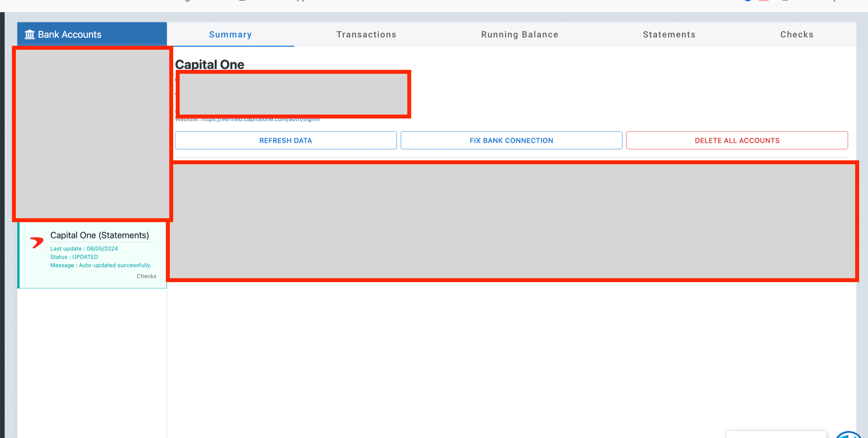Click the Status UPDATED line

coord(74,257)
